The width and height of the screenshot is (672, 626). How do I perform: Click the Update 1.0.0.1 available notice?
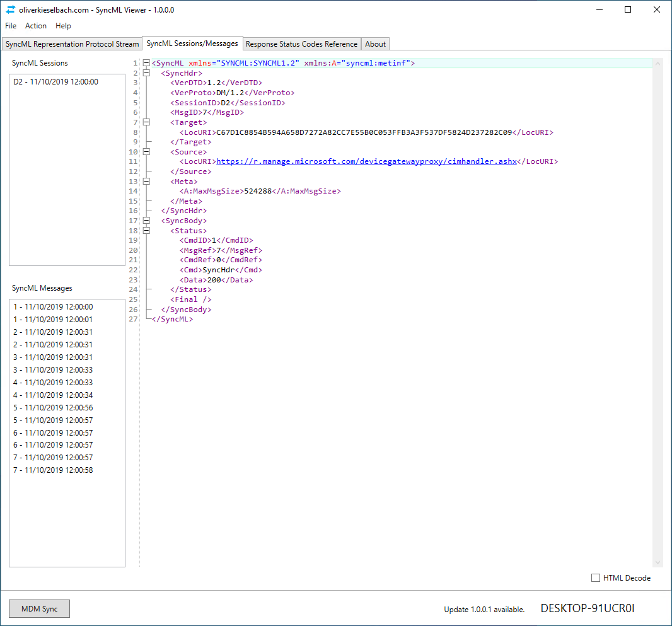click(484, 609)
